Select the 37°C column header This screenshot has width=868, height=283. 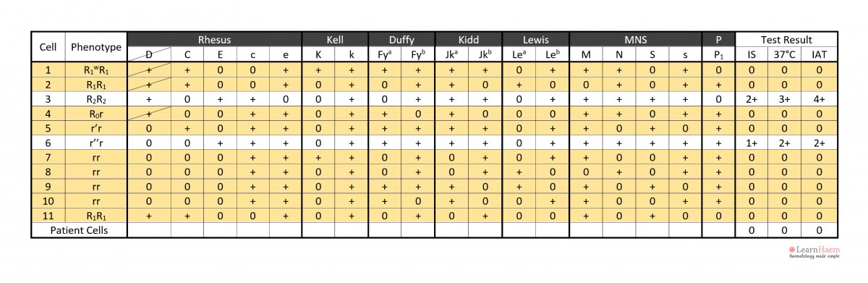click(x=786, y=54)
